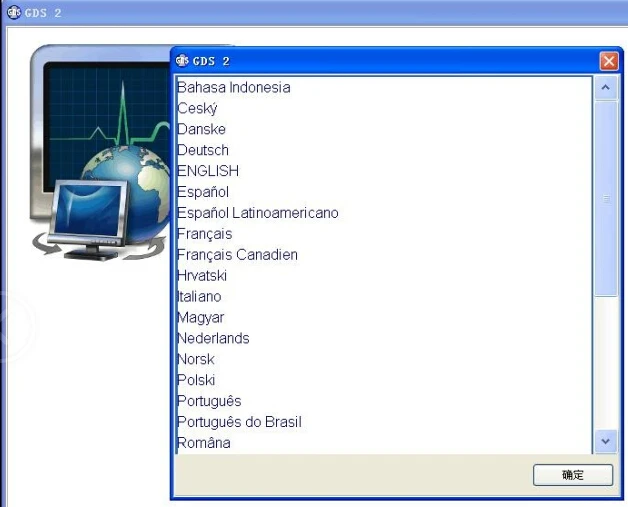
Task: Choose Norsk from the list
Action: tap(384, 359)
